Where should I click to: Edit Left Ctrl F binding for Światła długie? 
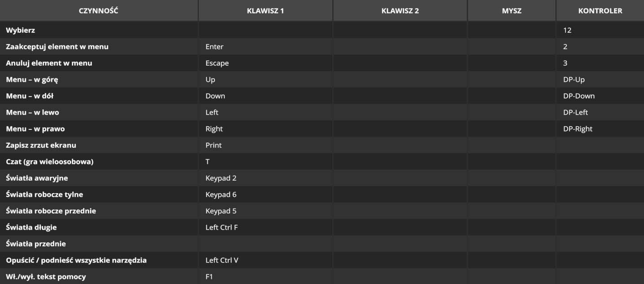click(265, 227)
